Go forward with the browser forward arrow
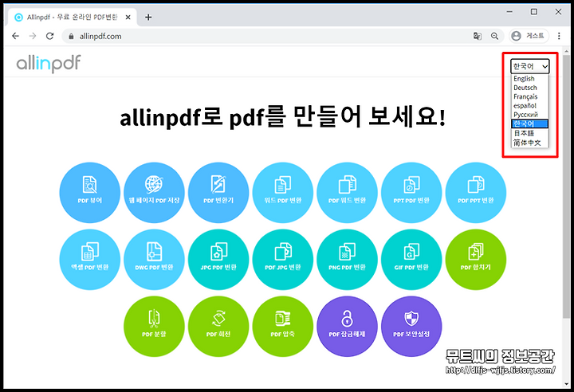Viewport: 574px width, 392px height. [x=33, y=36]
